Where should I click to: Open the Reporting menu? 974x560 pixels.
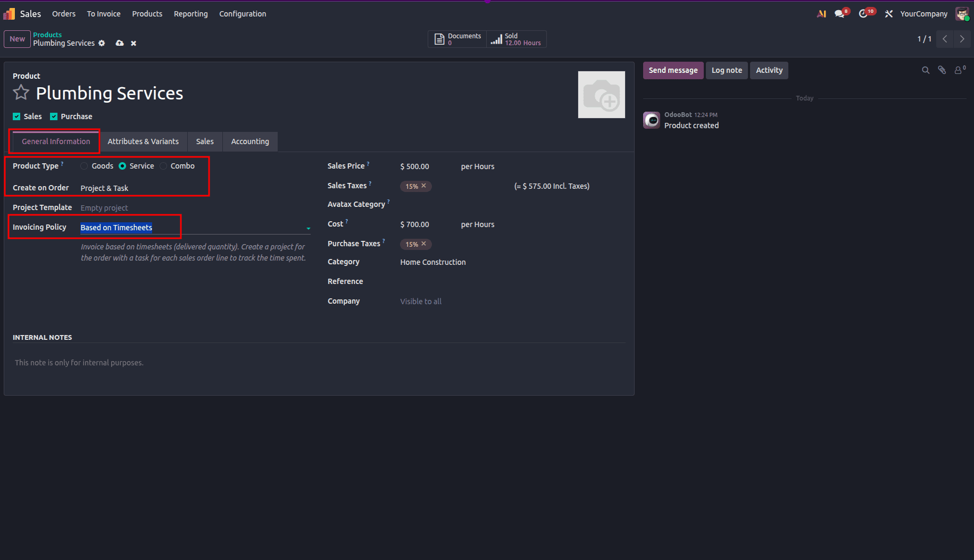191,14
